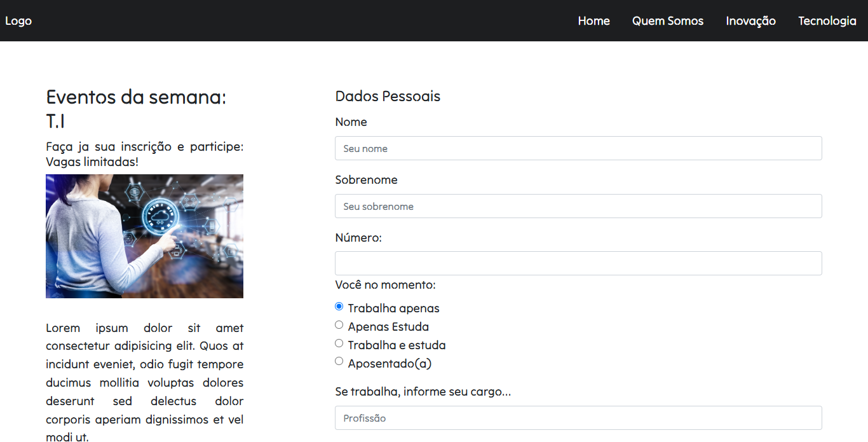
Task: Choose the Trabalha e estuda radio option
Action: (339, 343)
